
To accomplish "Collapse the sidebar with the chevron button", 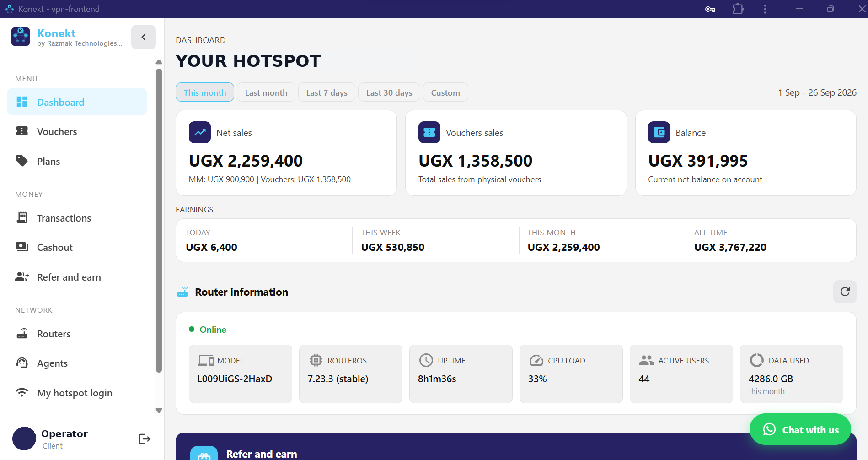I will pos(144,37).
